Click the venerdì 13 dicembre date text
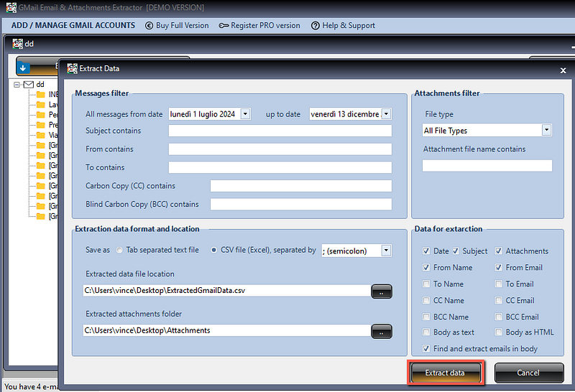This screenshot has height=392, width=575. click(345, 114)
